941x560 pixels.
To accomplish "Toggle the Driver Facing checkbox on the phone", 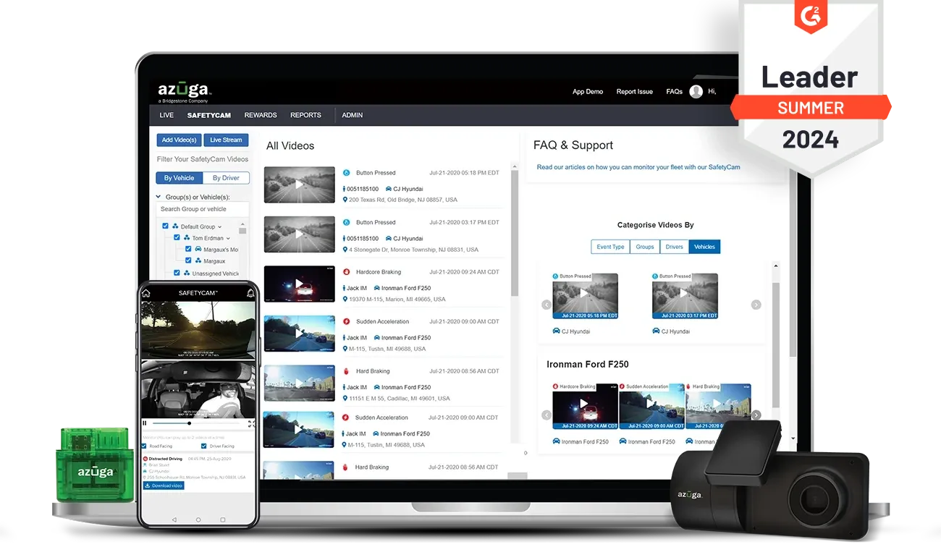I will pyautogui.click(x=203, y=446).
